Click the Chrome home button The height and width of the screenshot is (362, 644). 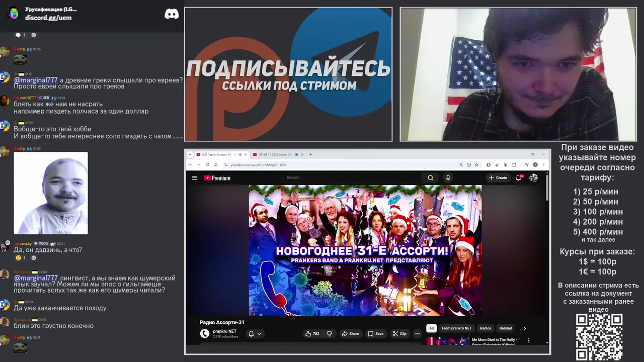[216, 164]
